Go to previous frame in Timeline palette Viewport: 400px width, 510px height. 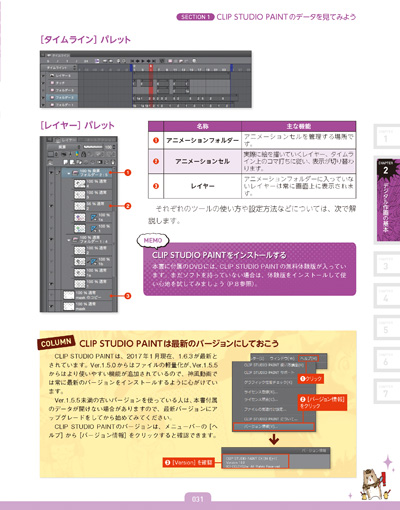pos(137,61)
